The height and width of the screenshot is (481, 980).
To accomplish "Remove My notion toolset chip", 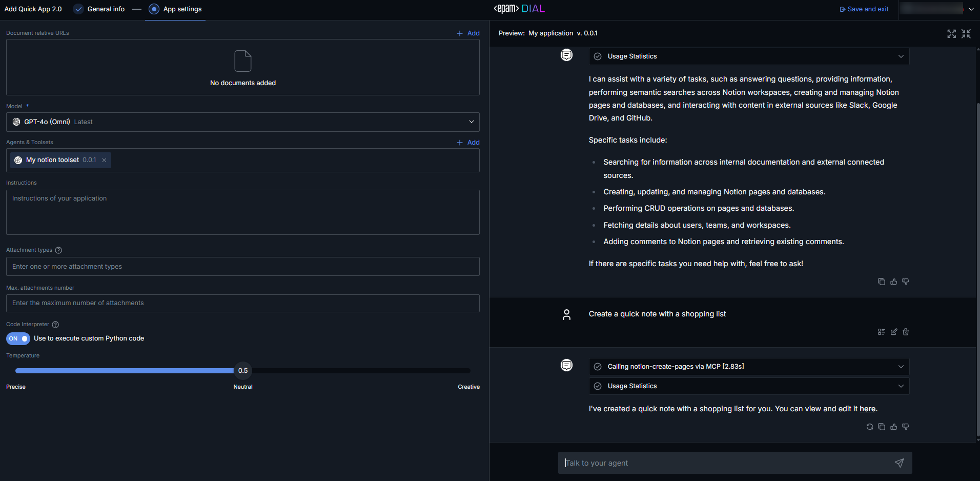I will pos(104,160).
